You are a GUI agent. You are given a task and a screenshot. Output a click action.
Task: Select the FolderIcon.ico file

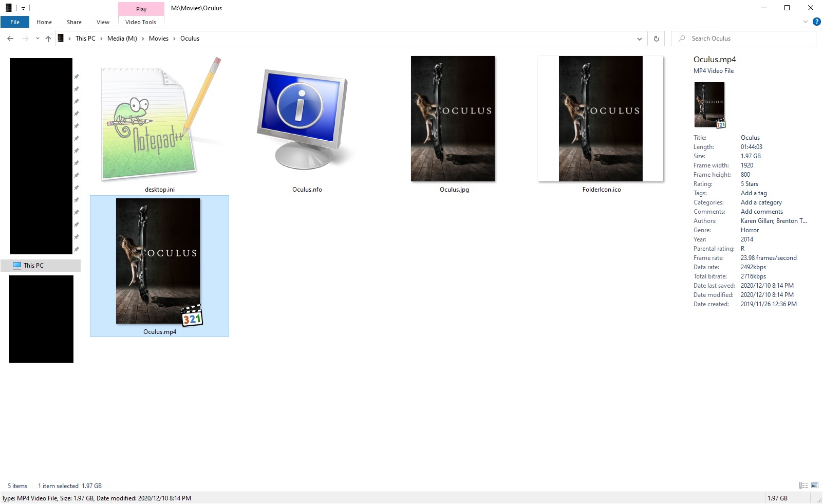[x=601, y=118]
